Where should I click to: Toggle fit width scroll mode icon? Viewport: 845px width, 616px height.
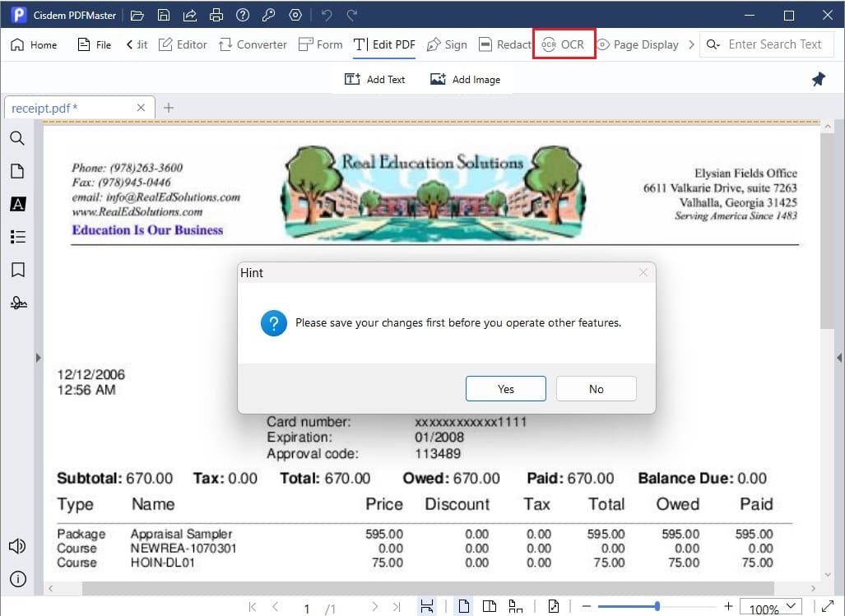pos(427,606)
